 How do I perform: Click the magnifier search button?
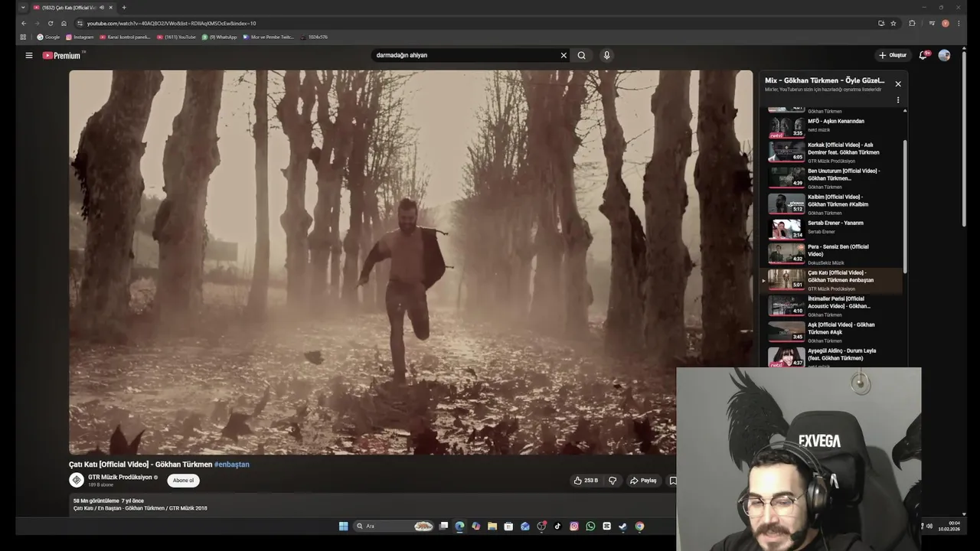[x=582, y=55]
